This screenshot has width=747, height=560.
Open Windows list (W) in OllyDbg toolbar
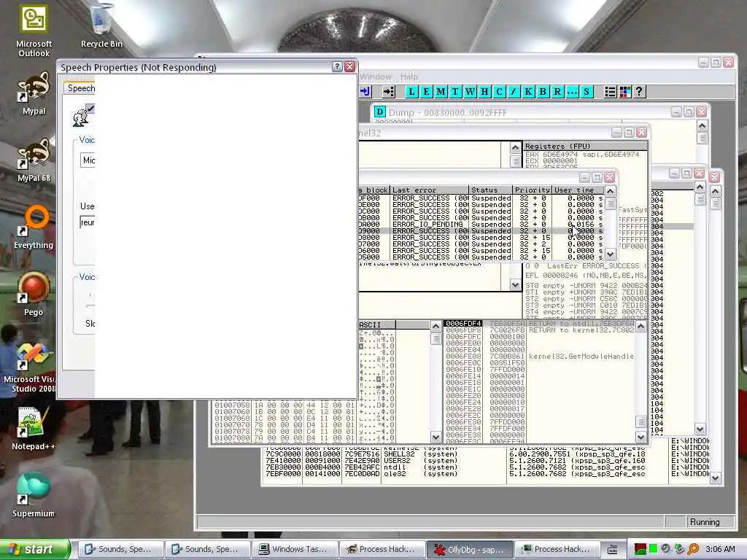click(471, 92)
